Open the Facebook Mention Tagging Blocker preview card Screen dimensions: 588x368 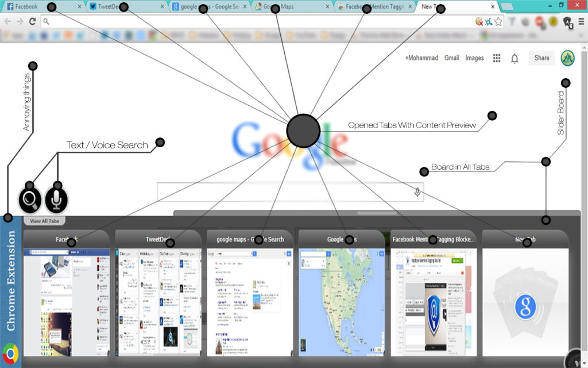[434, 293]
